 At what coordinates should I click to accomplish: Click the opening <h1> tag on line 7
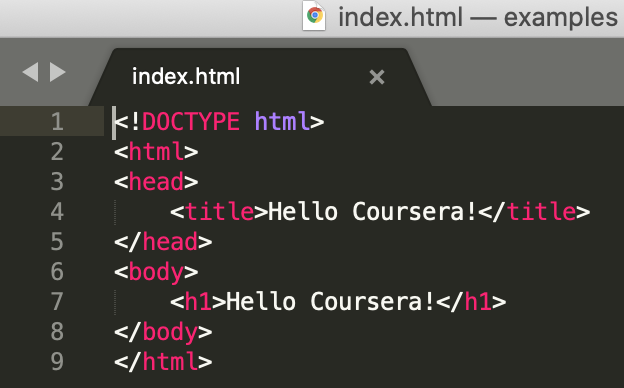point(198,301)
